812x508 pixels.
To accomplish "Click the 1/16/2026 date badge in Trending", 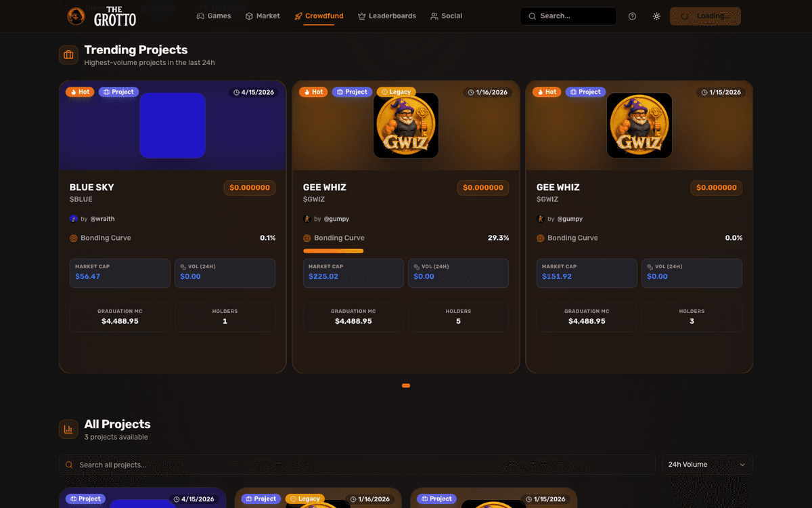I will (487, 92).
